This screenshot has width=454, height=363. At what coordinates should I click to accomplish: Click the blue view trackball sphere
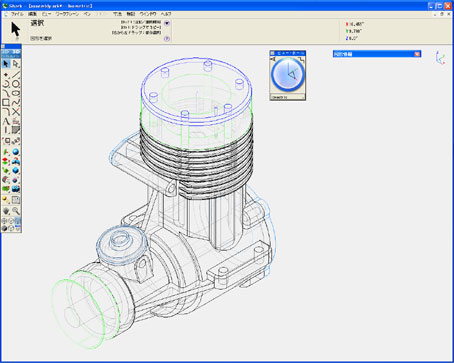pyautogui.click(x=288, y=75)
